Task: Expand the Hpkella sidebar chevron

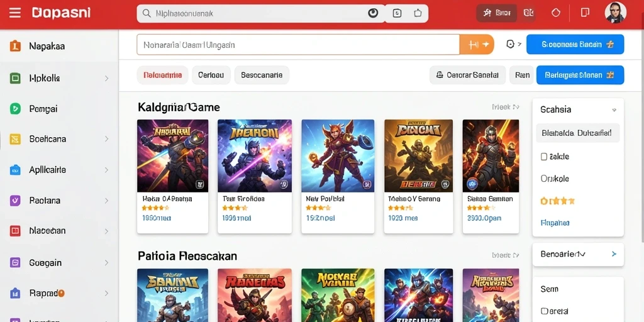Action: [106, 78]
